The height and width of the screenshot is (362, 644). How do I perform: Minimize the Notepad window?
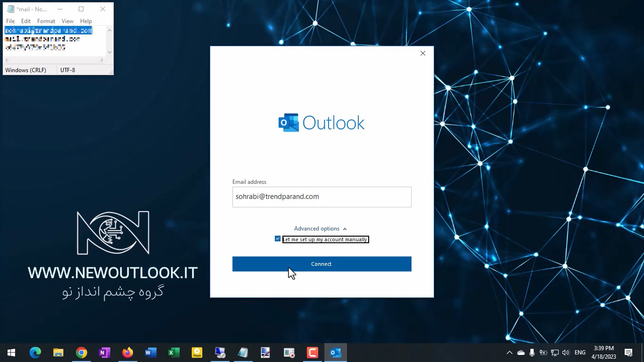pos(59,9)
